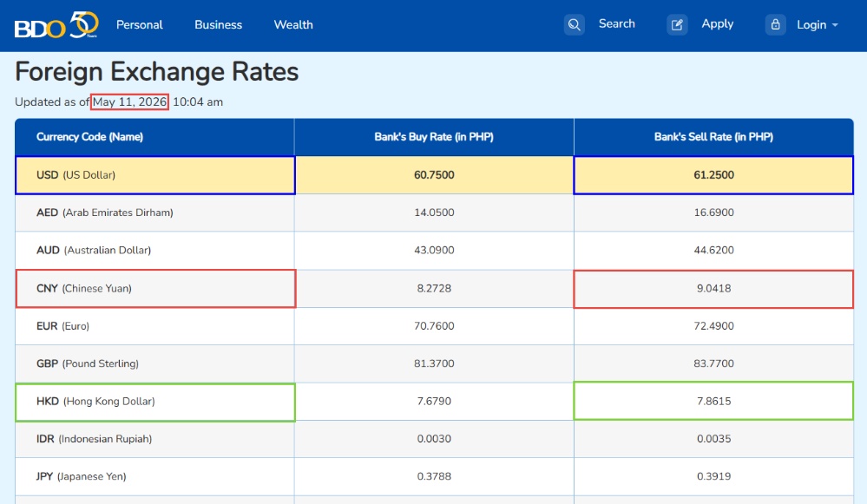The image size is (867, 504).
Task: Click the BDO 50 Years logo
Action: [56, 25]
